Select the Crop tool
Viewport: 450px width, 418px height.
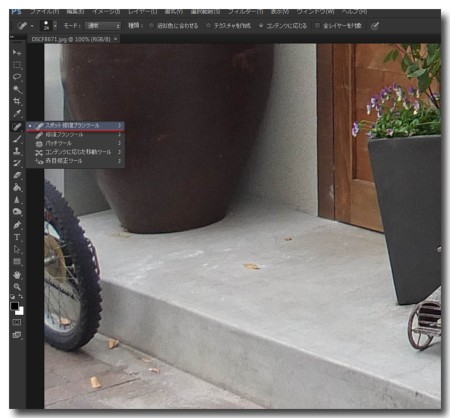[17, 101]
